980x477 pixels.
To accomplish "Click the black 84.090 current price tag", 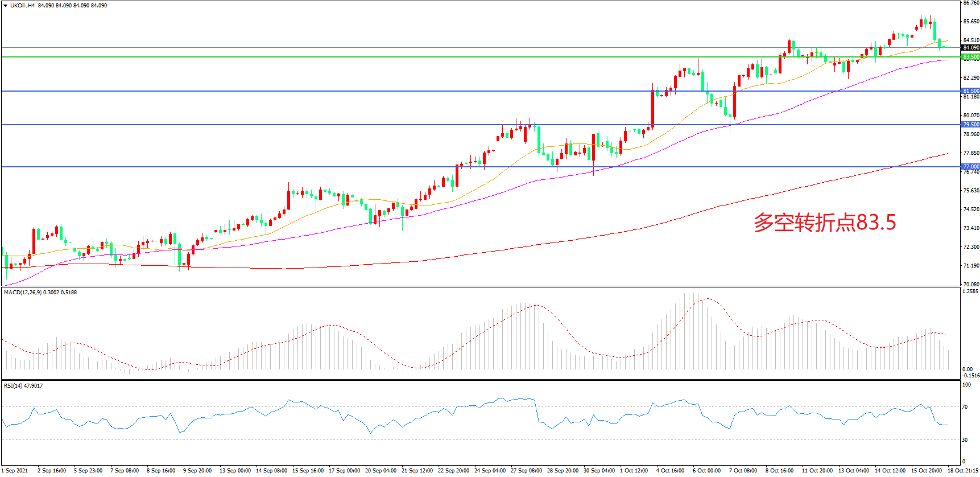I will click(x=970, y=48).
